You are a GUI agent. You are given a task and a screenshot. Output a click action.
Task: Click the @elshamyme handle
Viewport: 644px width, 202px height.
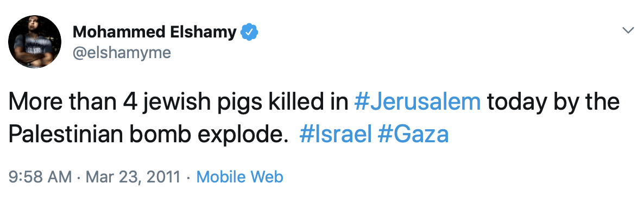tap(122, 53)
